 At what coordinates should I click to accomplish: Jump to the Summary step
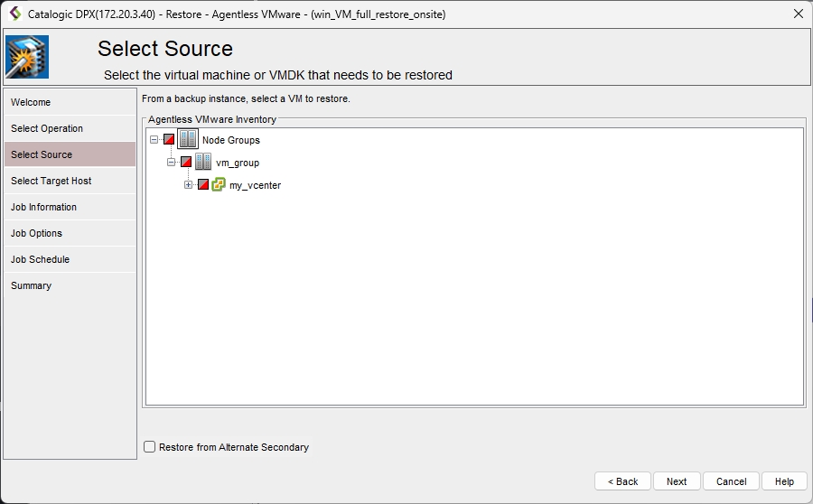pyautogui.click(x=32, y=285)
